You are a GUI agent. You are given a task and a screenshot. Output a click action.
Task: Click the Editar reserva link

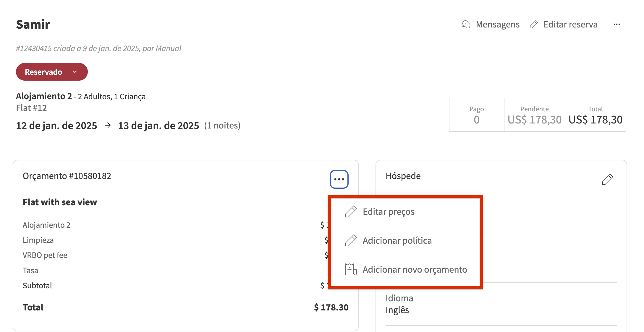pos(570,24)
